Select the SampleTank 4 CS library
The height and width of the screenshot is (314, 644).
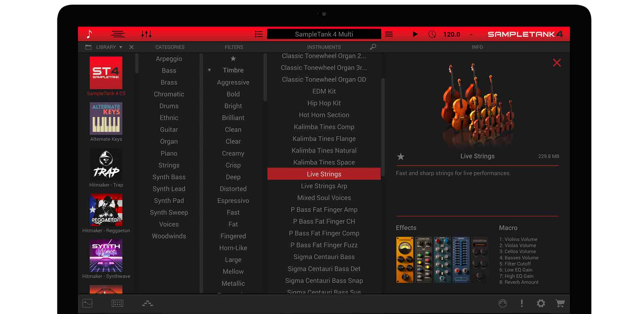(106, 76)
